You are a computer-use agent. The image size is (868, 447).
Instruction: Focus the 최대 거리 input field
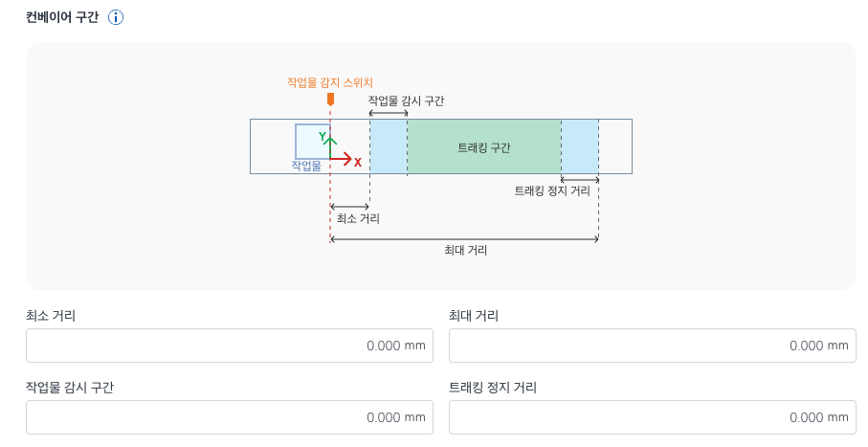pyautogui.click(x=652, y=346)
